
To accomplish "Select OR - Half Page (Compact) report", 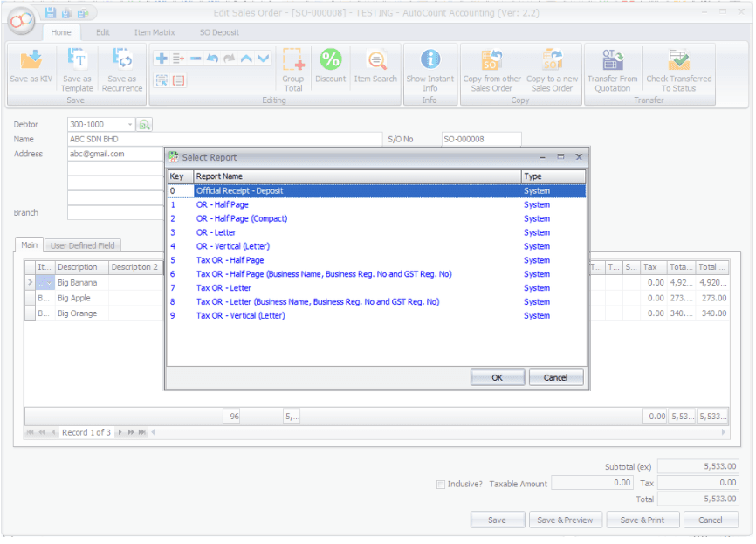I will pos(242,218).
